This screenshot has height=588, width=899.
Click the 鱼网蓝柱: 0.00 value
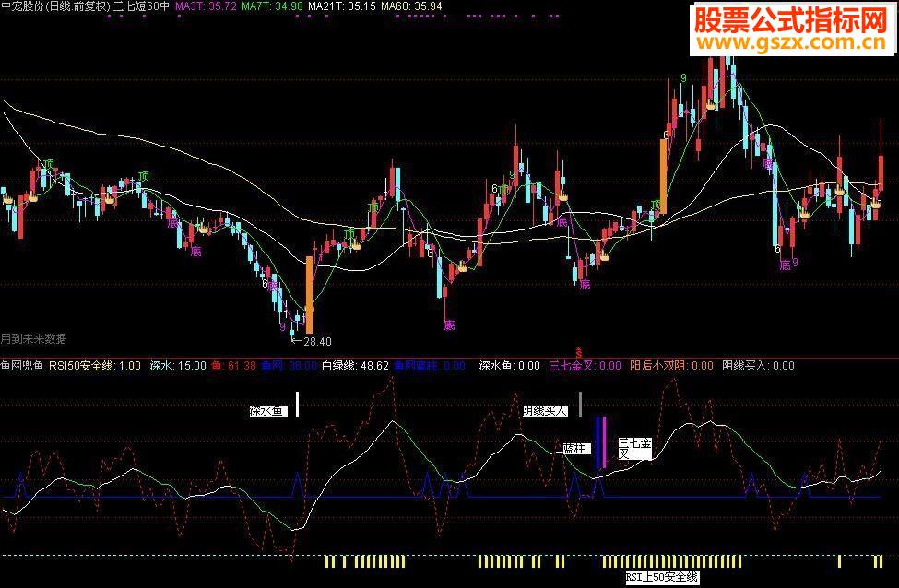(430, 366)
